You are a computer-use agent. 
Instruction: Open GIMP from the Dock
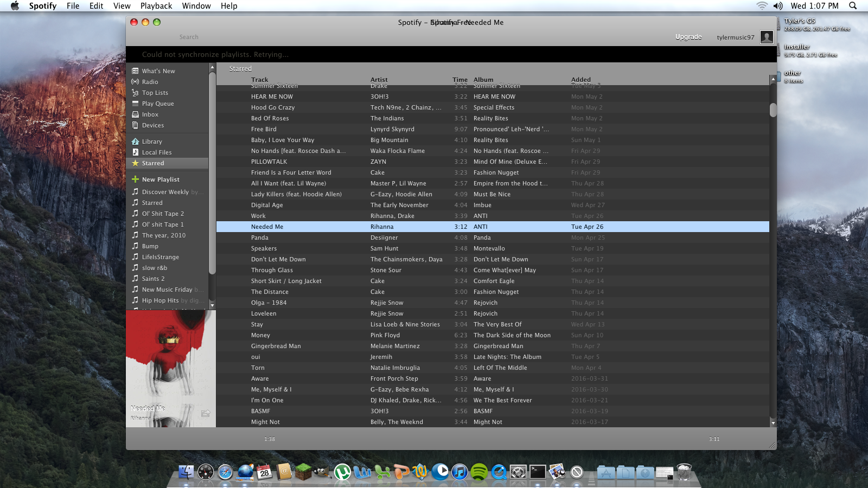pyautogui.click(x=323, y=472)
